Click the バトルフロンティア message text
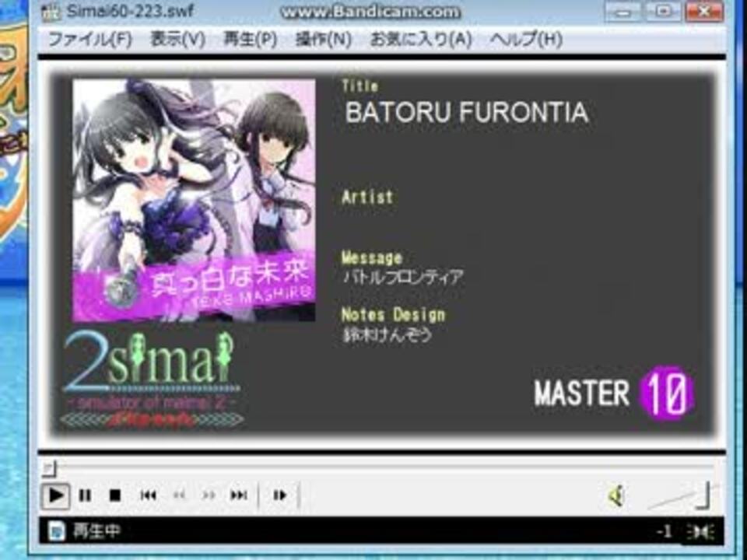747x560 pixels. tap(403, 277)
